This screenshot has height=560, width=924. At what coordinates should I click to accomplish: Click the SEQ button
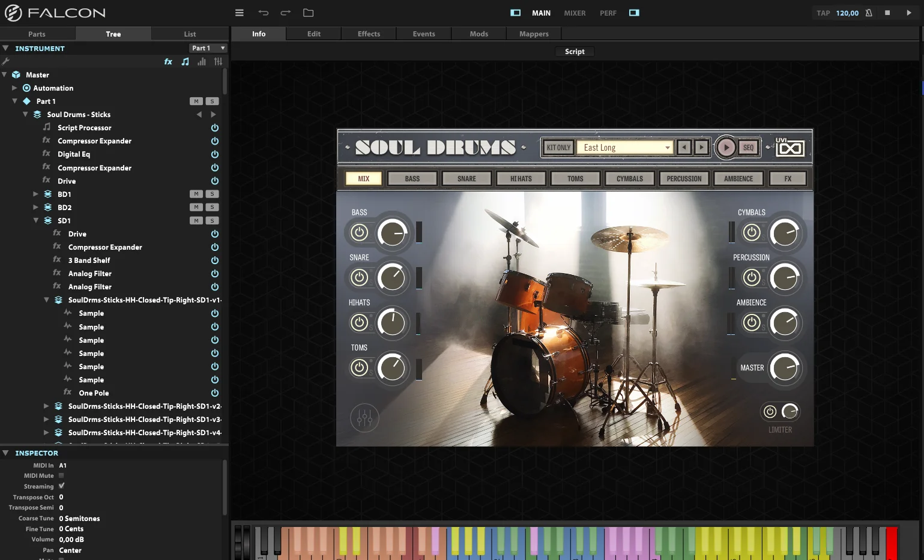click(748, 147)
